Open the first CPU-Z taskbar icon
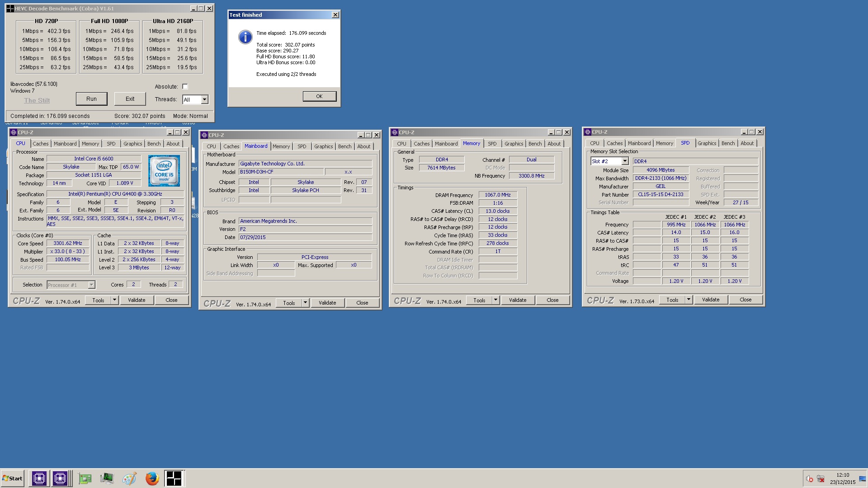This screenshot has width=868, height=488. pyautogui.click(x=39, y=478)
